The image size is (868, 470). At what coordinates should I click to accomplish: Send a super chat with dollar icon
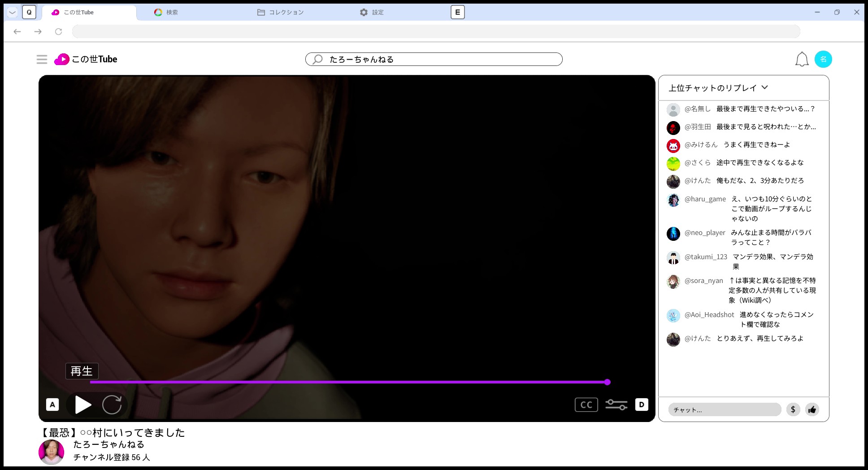pyautogui.click(x=793, y=409)
